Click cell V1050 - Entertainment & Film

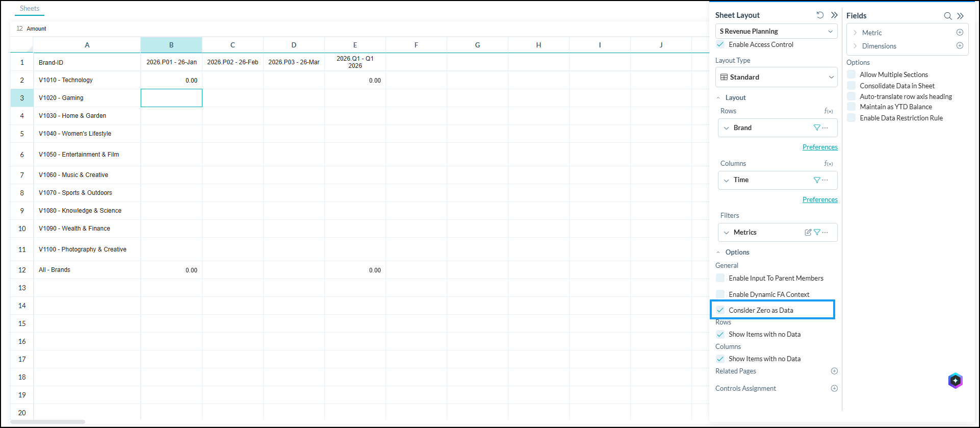(87, 155)
